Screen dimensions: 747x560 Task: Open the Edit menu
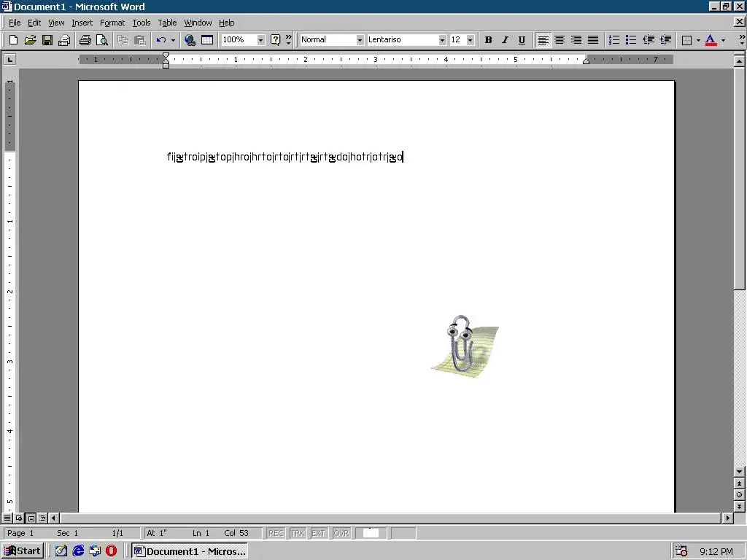[34, 23]
